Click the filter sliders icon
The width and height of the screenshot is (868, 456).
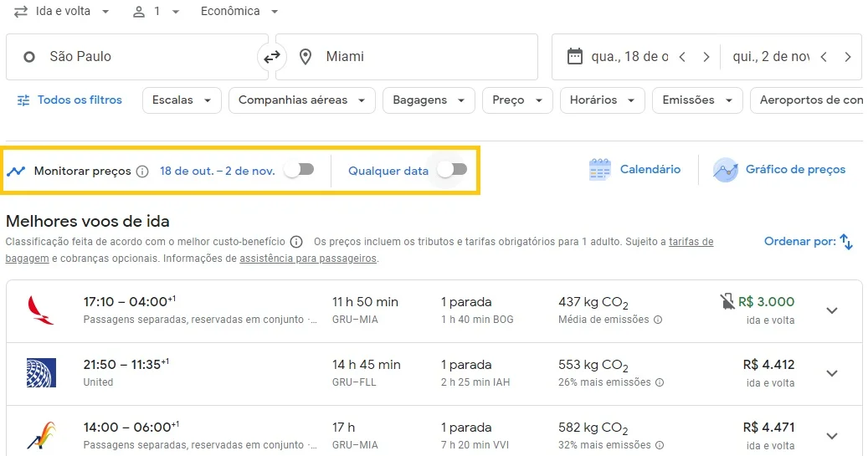23,100
